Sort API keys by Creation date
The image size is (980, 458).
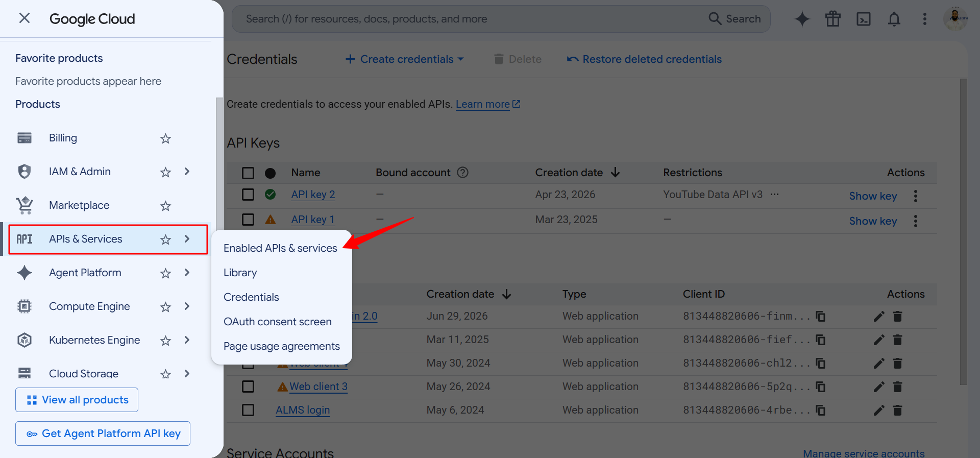(577, 173)
